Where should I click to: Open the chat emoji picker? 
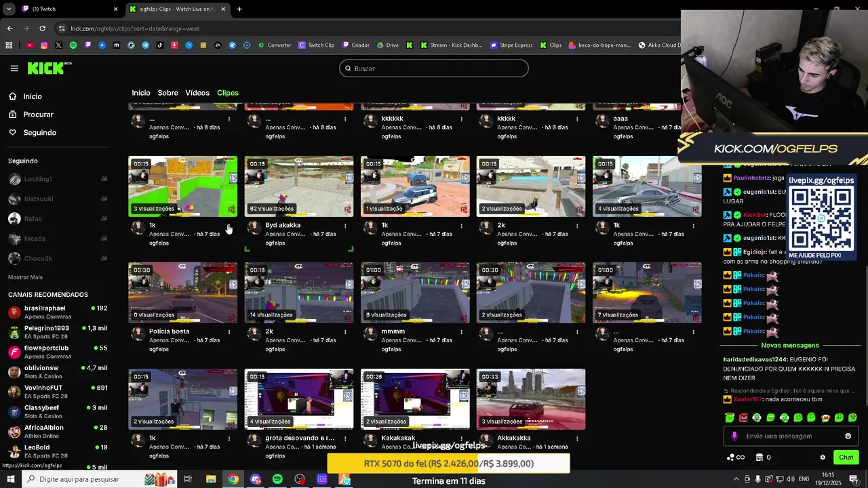(x=848, y=436)
